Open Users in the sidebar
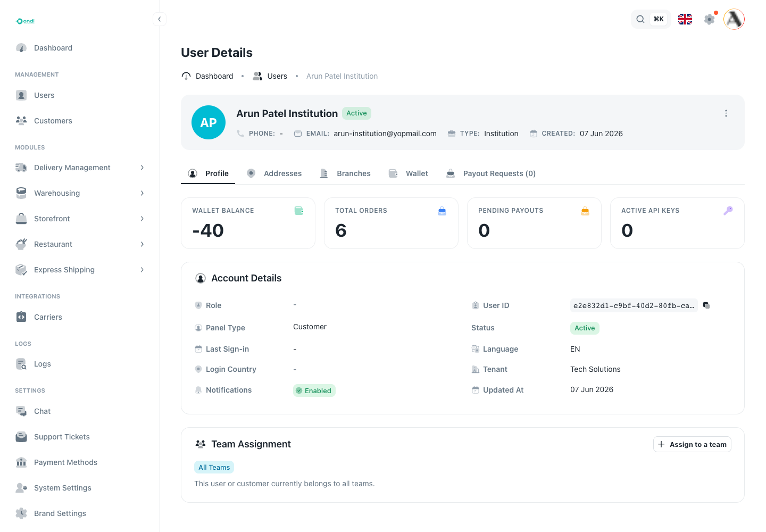Image resolution: width=766 pixels, height=532 pixels. coord(80,95)
